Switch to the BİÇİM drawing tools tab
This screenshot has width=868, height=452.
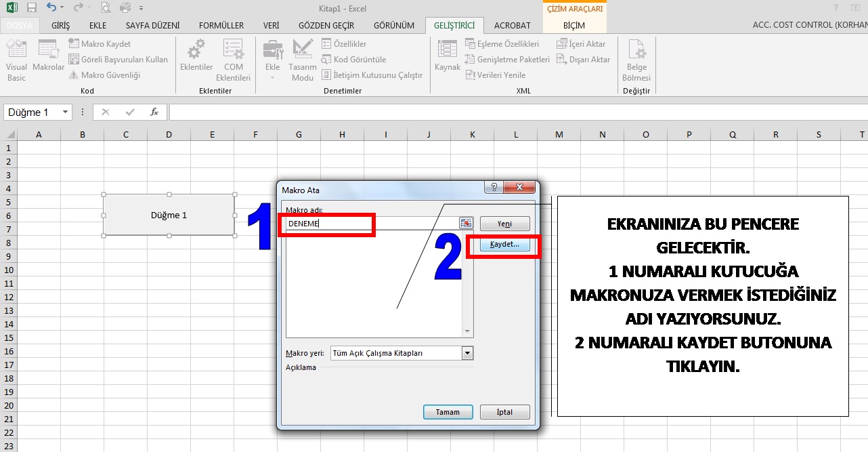click(574, 25)
